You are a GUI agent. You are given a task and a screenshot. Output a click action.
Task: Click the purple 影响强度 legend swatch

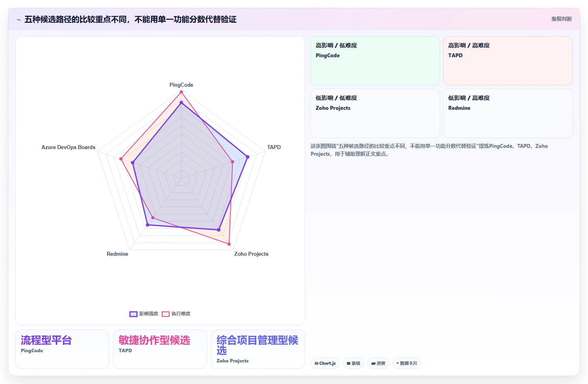coord(133,314)
